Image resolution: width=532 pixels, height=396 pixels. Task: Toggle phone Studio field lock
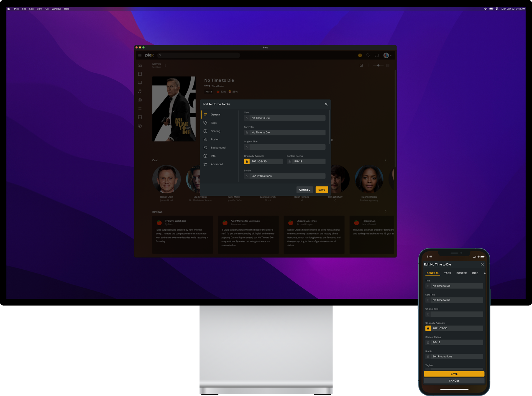(x=428, y=357)
